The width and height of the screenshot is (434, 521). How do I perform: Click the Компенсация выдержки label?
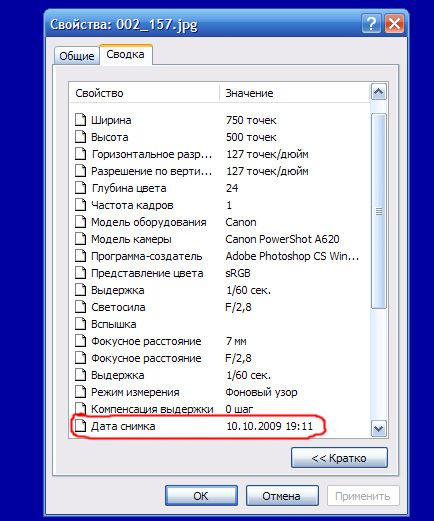(152, 409)
